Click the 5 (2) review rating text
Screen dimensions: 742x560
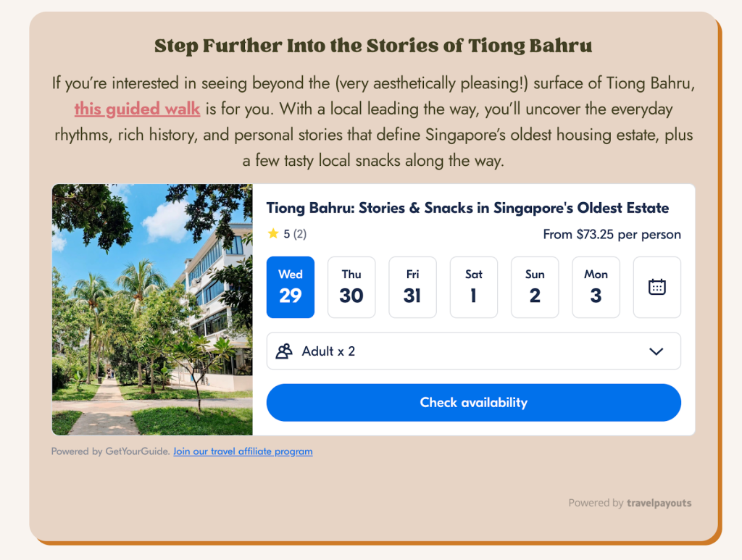click(295, 234)
